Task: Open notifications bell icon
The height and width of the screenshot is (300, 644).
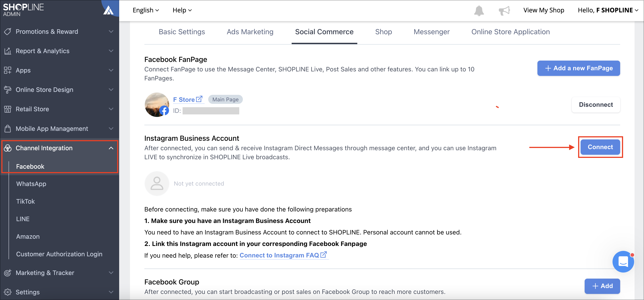Action: 479,11
